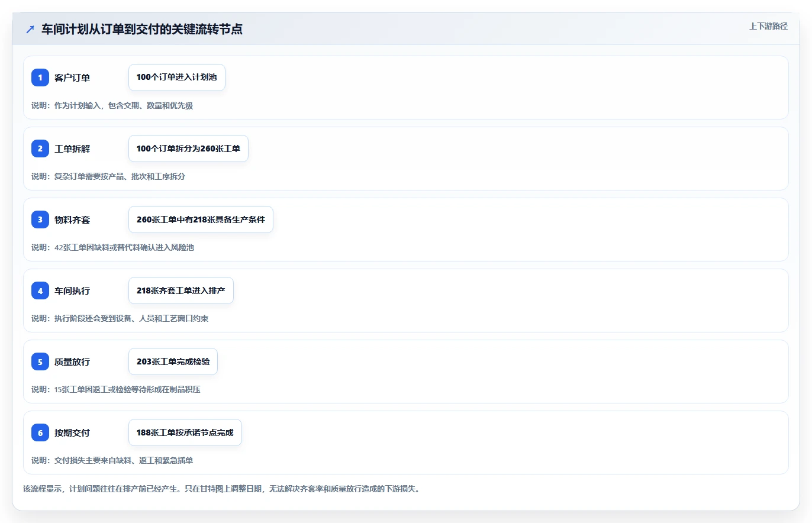
Task: Click the 客户订单 step title
Action: click(72, 78)
